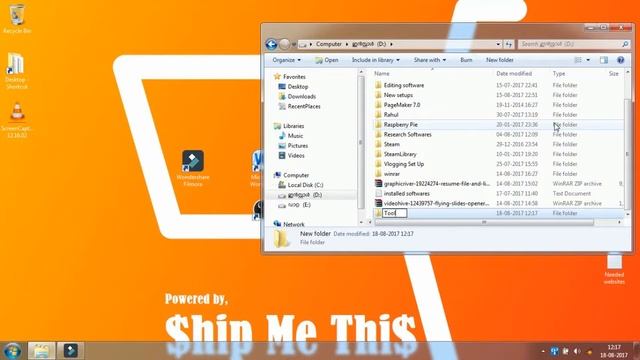Open Include in library dropdown
640x360 pixels.
click(376, 60)
